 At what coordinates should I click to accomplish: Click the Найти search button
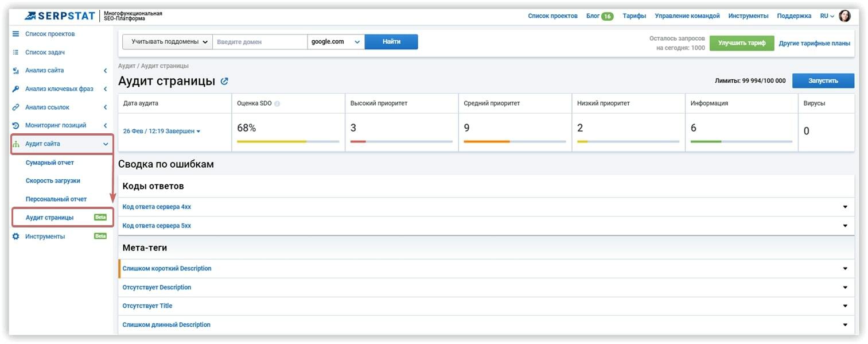point(391,42)
